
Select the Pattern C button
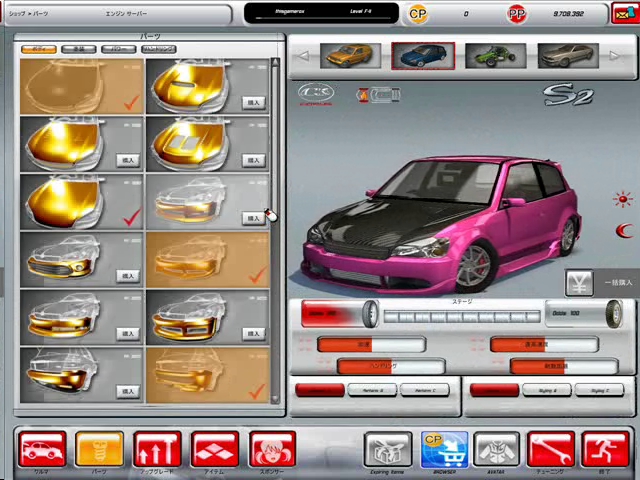424,390
